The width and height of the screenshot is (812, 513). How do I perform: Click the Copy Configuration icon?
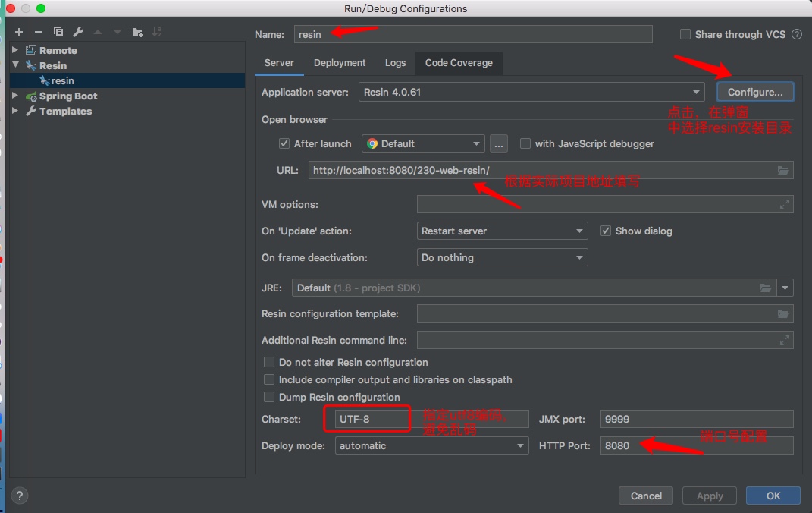click(58, 32)
